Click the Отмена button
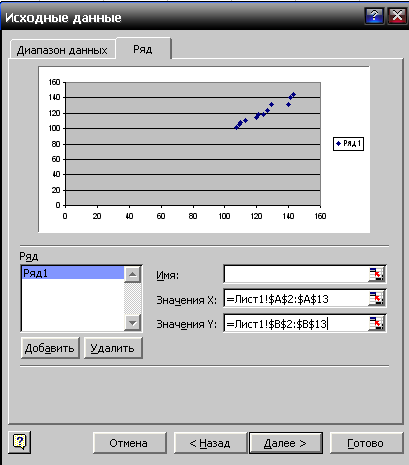Image resolution: width=409 pixels, height=465 pixels. 129,443
